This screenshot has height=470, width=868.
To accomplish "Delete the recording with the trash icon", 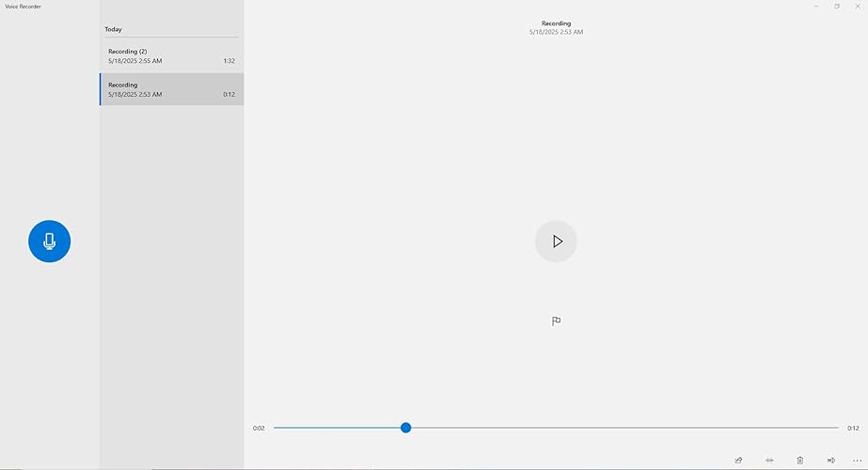I will [x=800, y=460].
